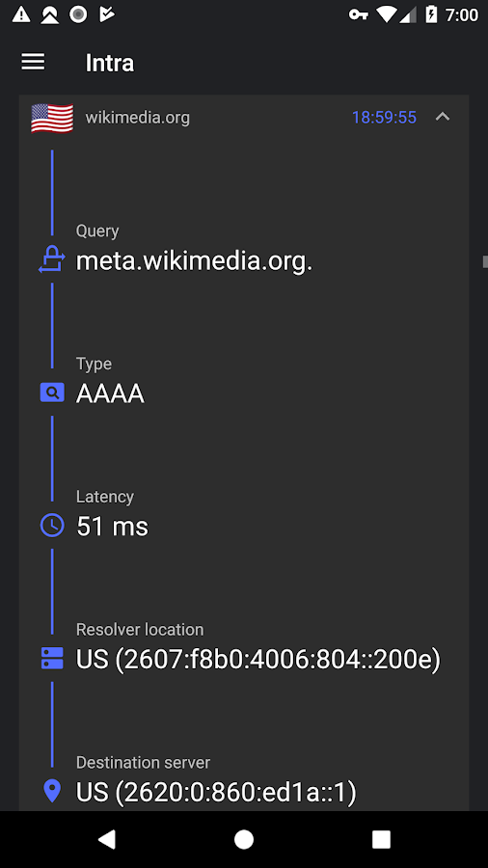Viewport: 488px width, 868px height.
Task: Tap the VPN key status icon
Action: 359,14
